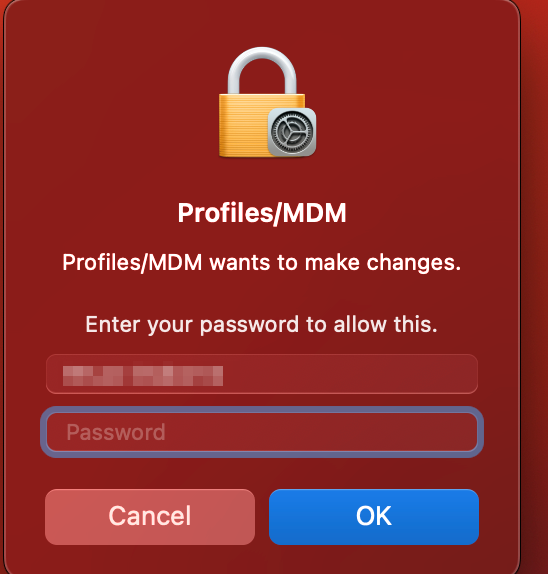Click 'Enter your password to allow this' text

[x=262, y=325]
